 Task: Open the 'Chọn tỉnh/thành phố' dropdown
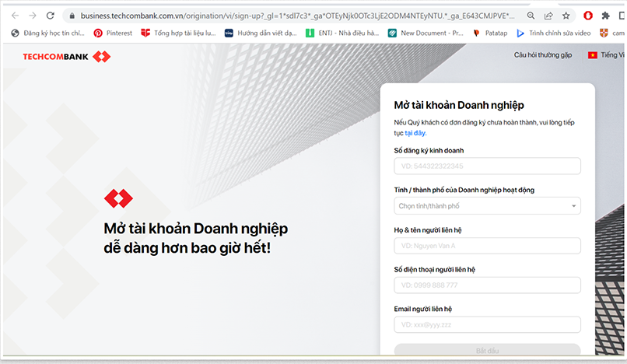point(487,206)
